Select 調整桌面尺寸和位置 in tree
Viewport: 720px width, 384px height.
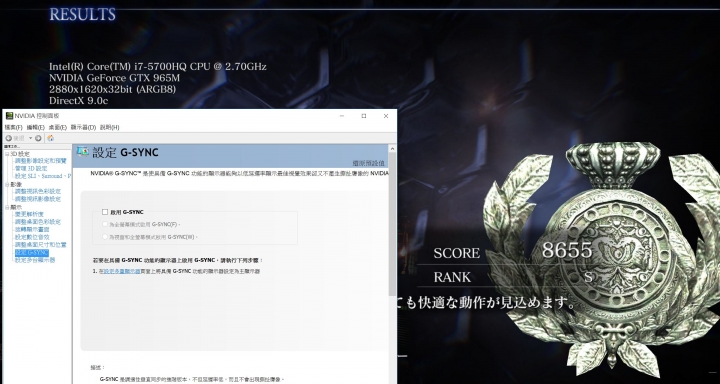click(x=40, y=245)
